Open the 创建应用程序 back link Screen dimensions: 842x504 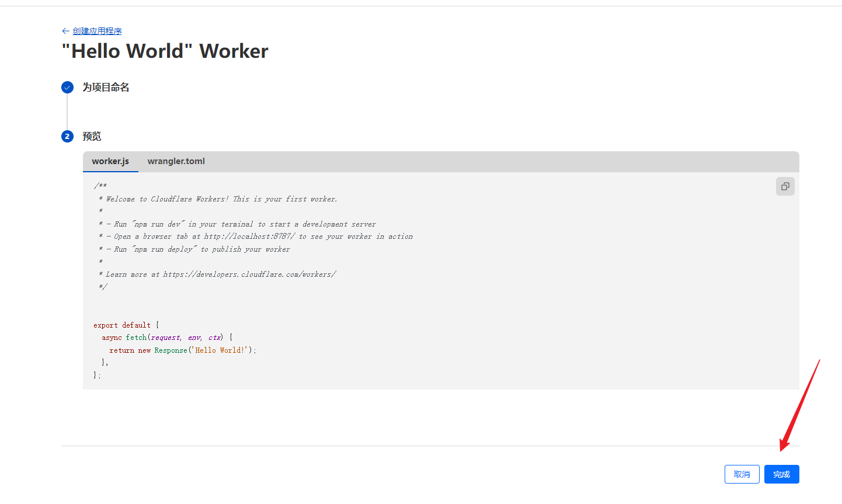tap(97, 31)
